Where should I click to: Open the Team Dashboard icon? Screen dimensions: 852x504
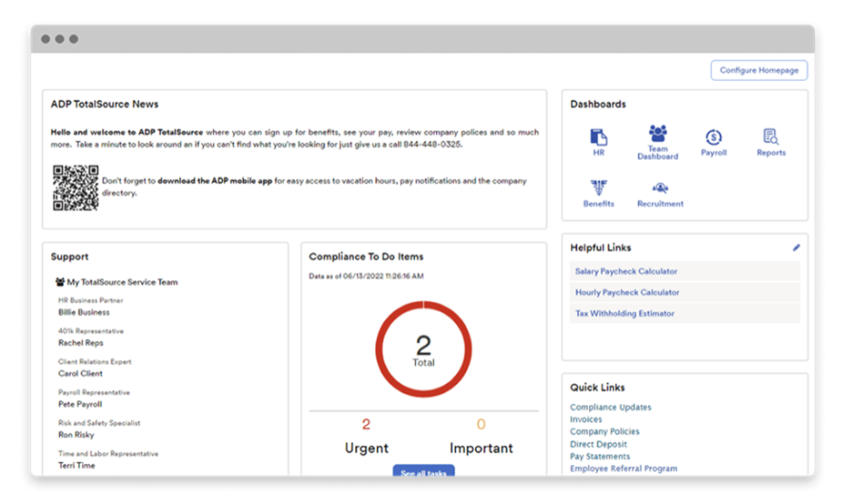point(657,134)
